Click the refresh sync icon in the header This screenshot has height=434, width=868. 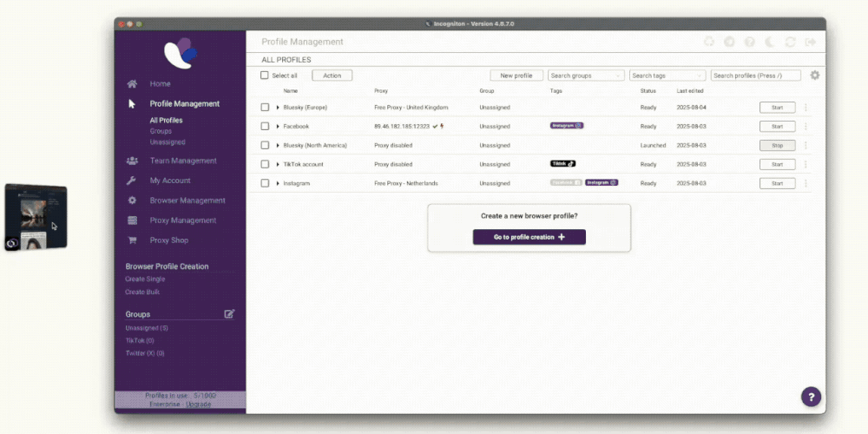point(790,42)
